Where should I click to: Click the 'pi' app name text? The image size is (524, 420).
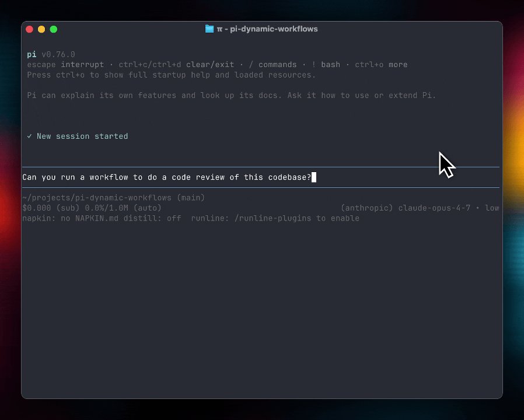tap(32, 54)
